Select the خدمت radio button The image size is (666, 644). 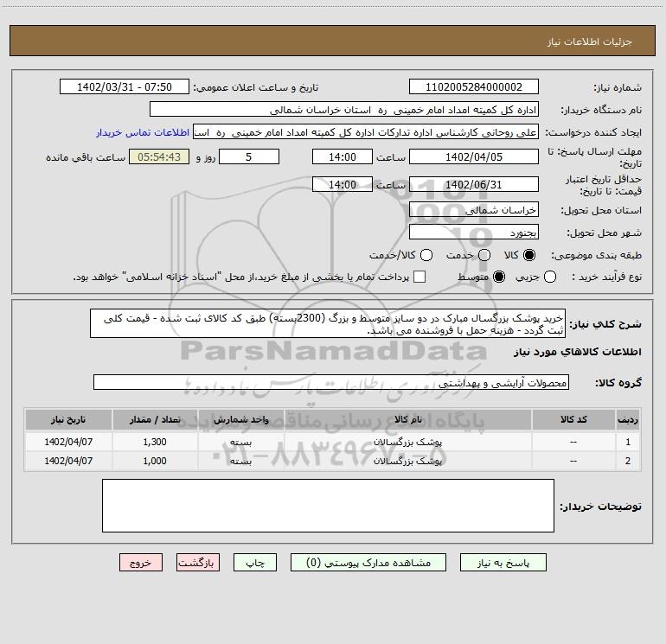pos(484,255)
